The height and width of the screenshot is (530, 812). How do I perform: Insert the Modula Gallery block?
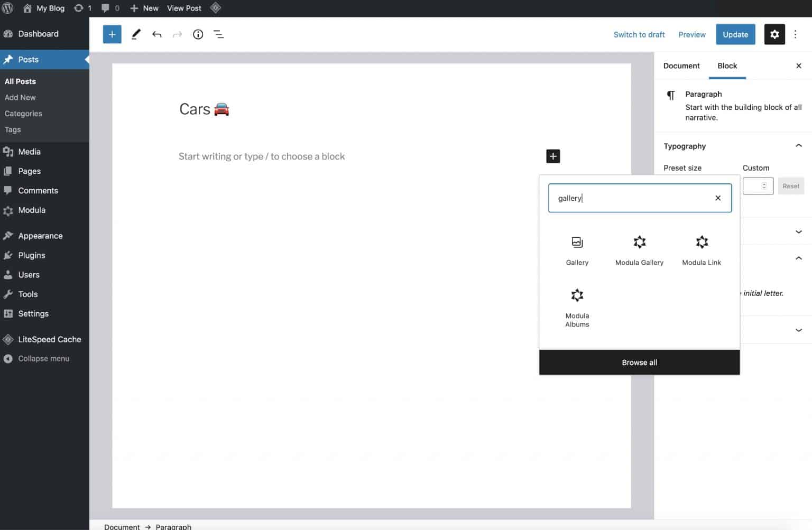(x=639, y=248)
